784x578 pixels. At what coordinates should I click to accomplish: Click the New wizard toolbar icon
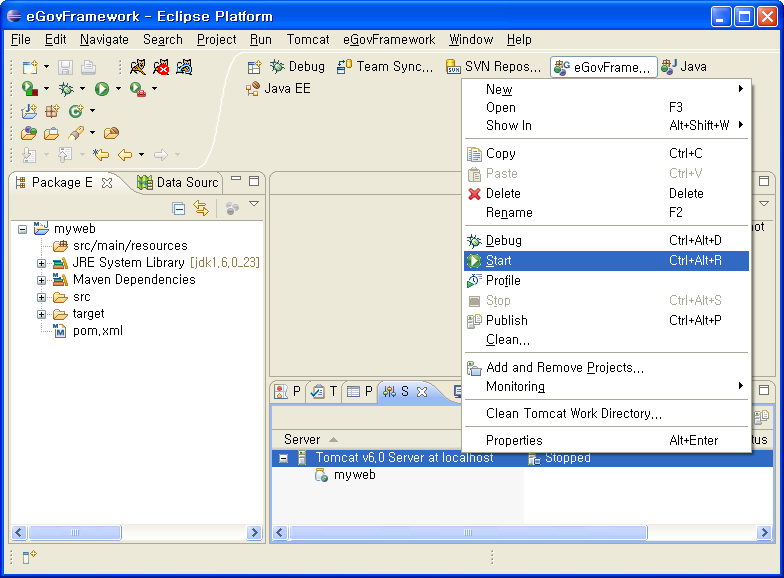click(30, 66)
